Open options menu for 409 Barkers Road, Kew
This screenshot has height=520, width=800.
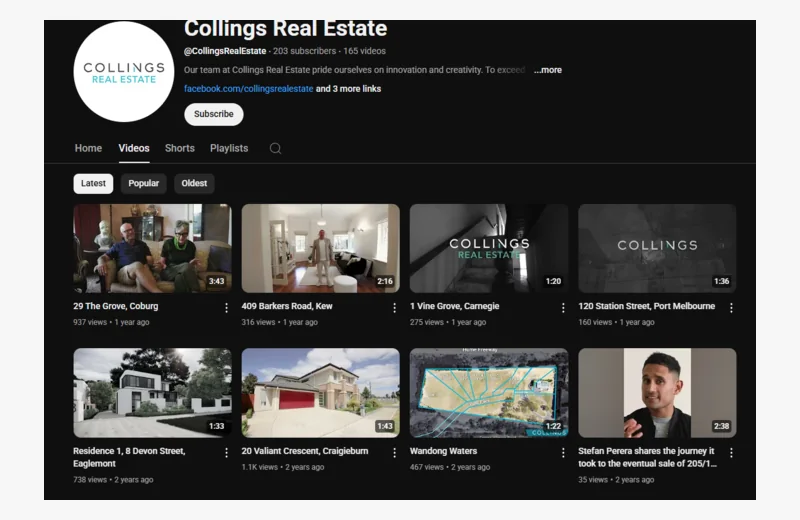click(394, 308)
